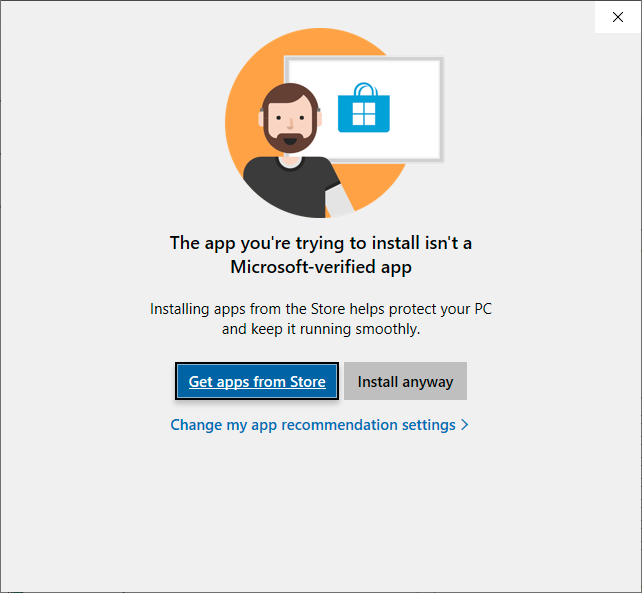Screen dimensions: 642x593
Task: Click the man's dark gray shirt
Action: pyautogui.click(x=290, y=188)
